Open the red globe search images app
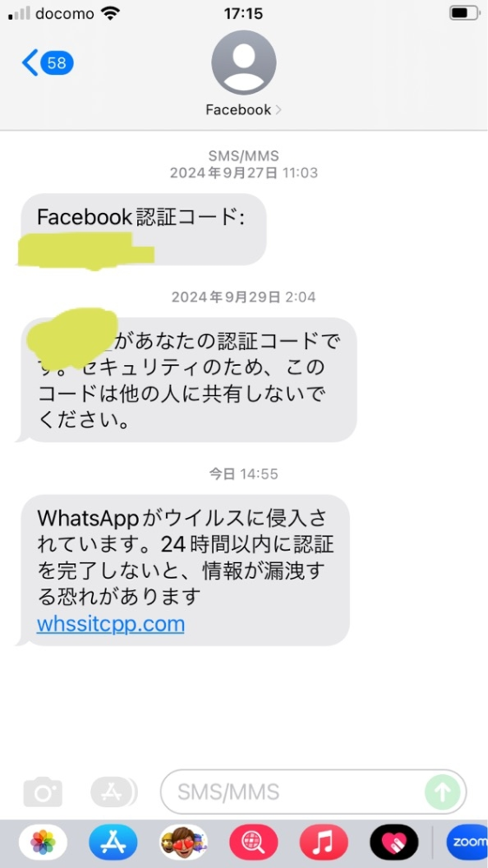The width and height of the screenshot is (488, 868). coord(254,843)
